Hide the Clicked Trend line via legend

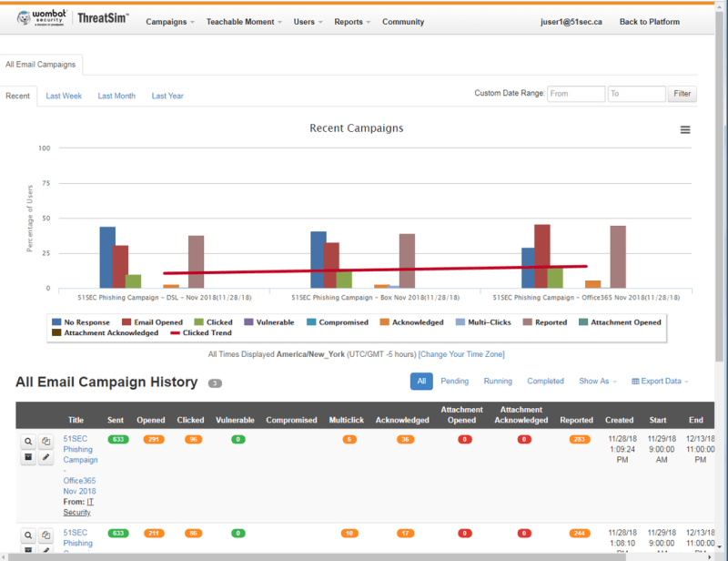pos(201,332)
